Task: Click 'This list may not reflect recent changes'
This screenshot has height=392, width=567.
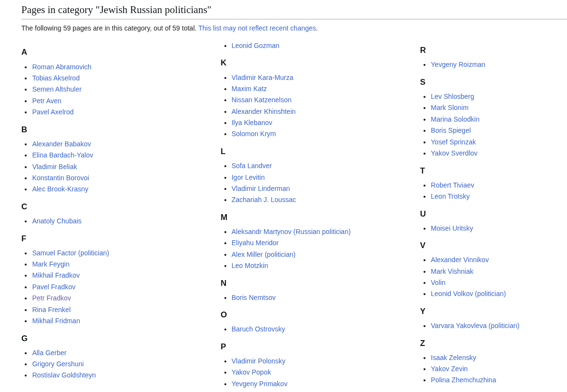Action: (x=257, y=28)
